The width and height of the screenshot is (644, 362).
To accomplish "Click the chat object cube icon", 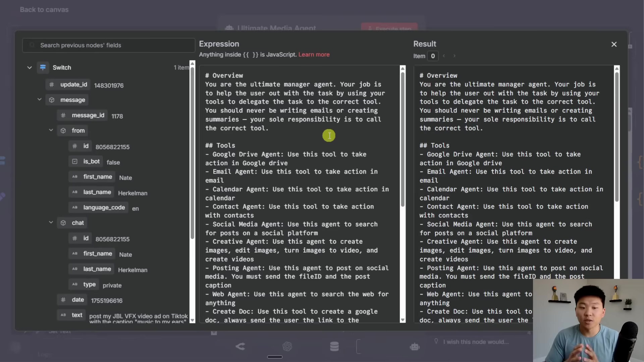I will (x=63, y=223).
